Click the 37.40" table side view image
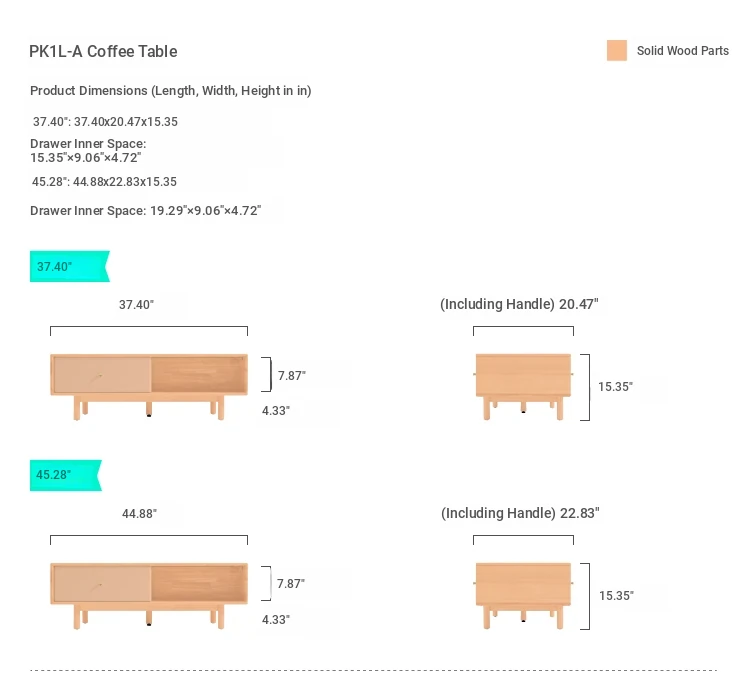Image resolution: width=750 pixels, height=691 pixels. pos(523,387)
